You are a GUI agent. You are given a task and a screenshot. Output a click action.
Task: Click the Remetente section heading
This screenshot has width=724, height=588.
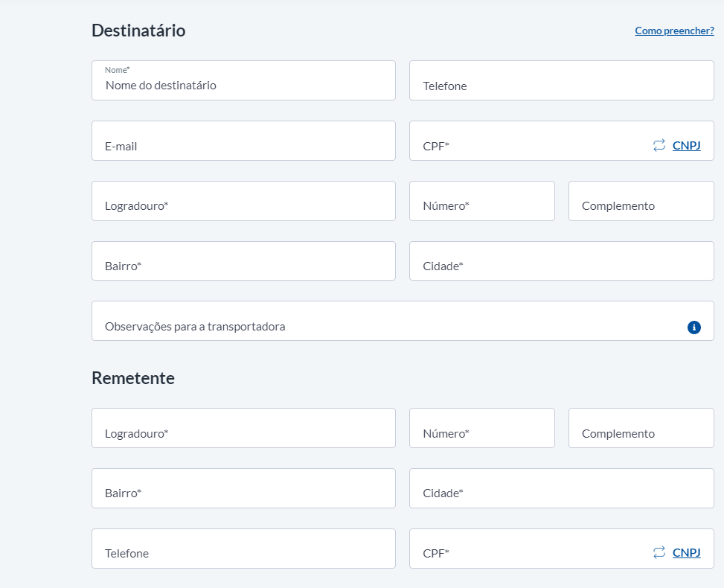(x=133, y=378)
